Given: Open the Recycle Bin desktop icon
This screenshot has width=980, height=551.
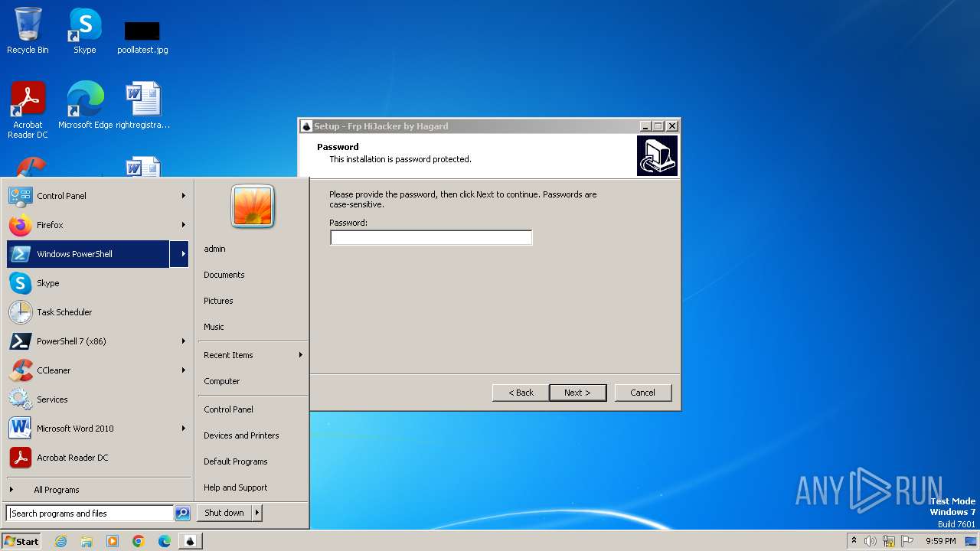Looking at the screenshot, I should pos(28,31).
